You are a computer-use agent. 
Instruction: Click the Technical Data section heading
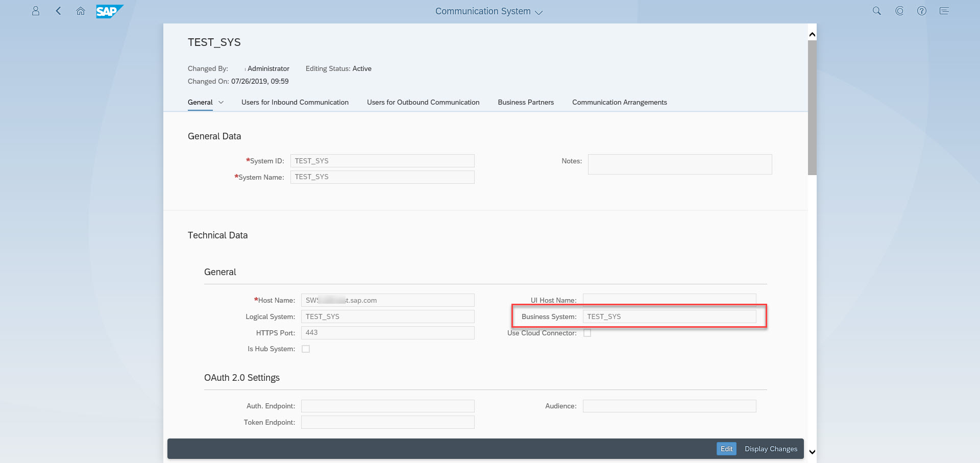[x=217, y=235]
